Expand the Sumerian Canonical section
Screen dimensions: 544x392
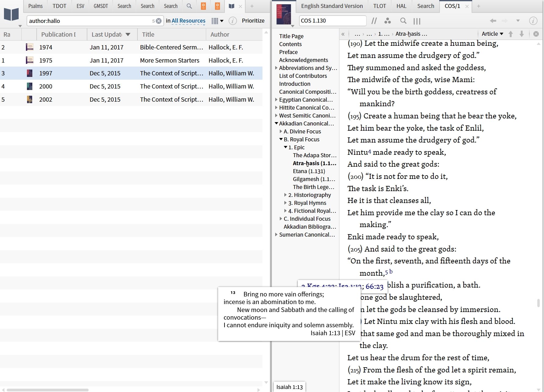coord(276,234)
